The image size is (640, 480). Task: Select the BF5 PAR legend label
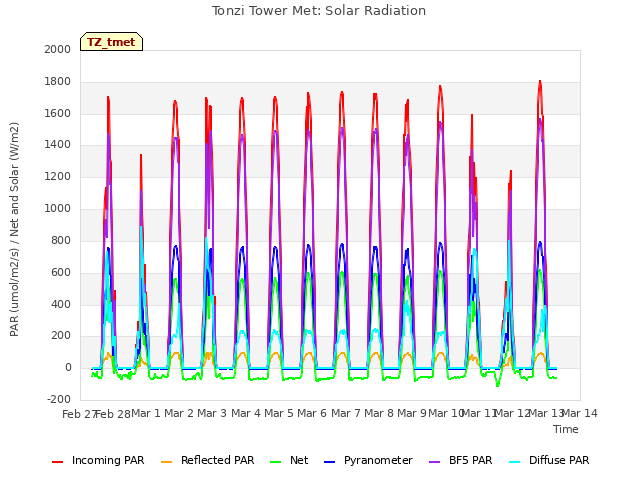471,460
